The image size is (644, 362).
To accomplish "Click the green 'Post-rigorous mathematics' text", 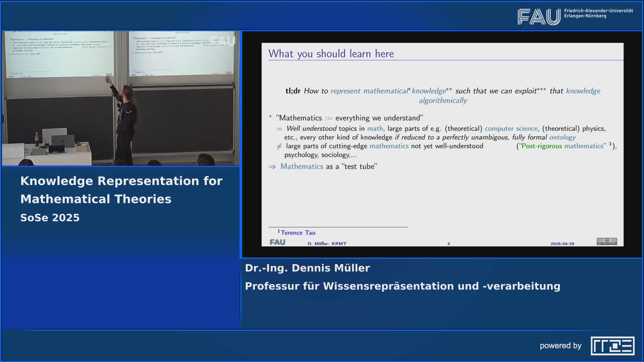I will click(x=562, y=146).
